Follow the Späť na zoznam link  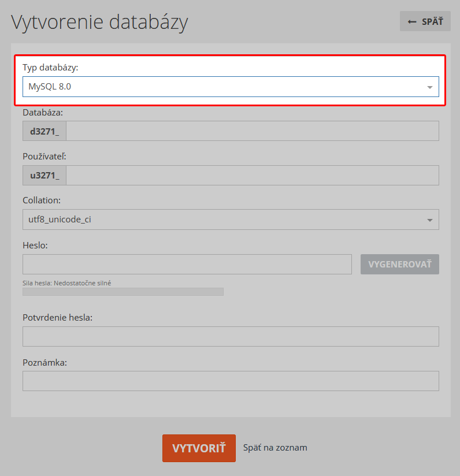point(275,448)
